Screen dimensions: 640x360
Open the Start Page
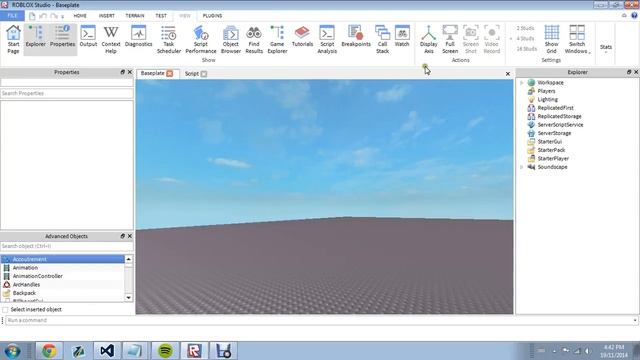point(13,39)
